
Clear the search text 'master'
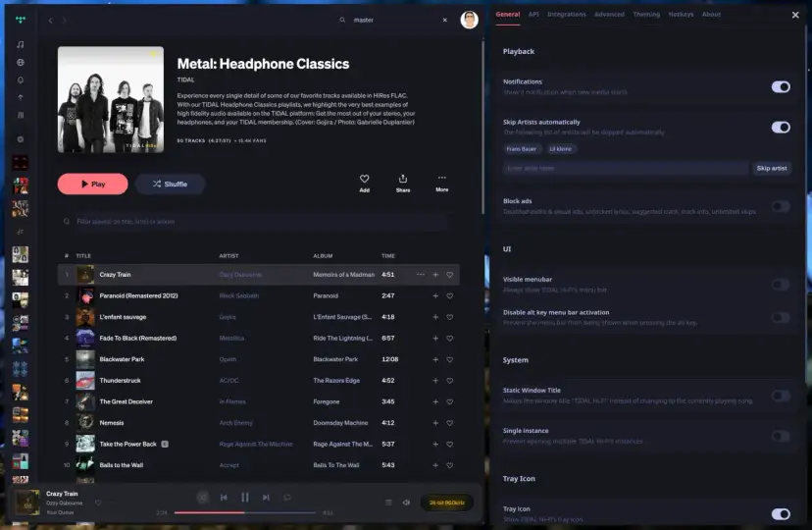coord(445,20)
